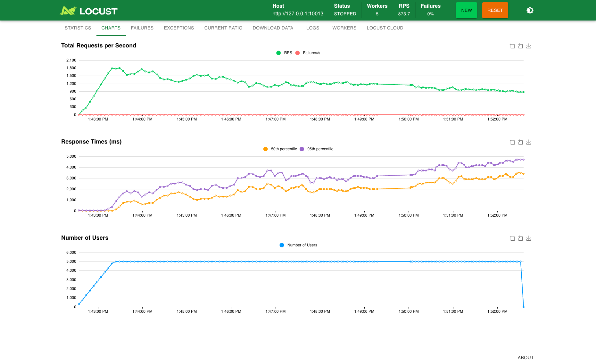Switch to the Workers tab

click(x=344, y=28)
